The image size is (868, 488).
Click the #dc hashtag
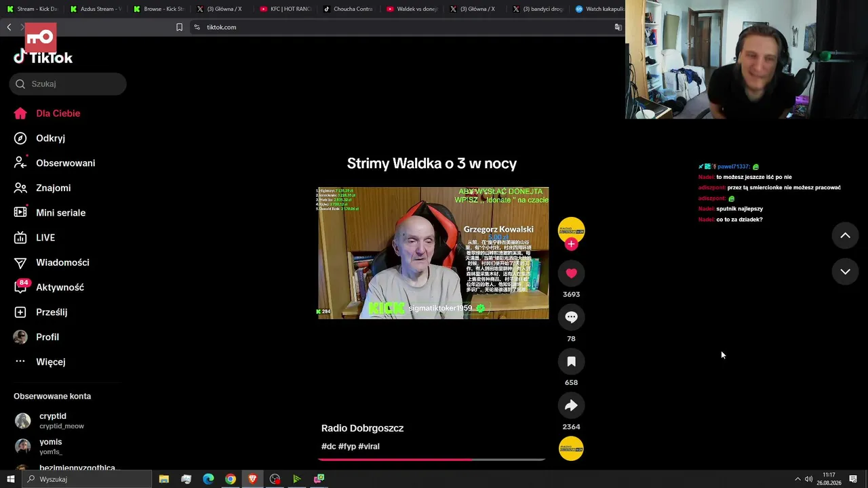[x=328, y=447]
